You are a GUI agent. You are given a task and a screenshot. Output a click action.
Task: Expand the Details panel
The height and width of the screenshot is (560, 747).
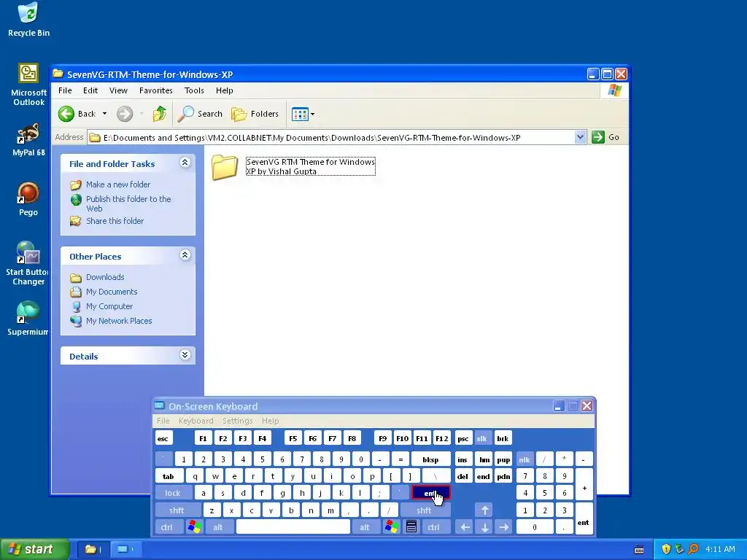(185, 355)
